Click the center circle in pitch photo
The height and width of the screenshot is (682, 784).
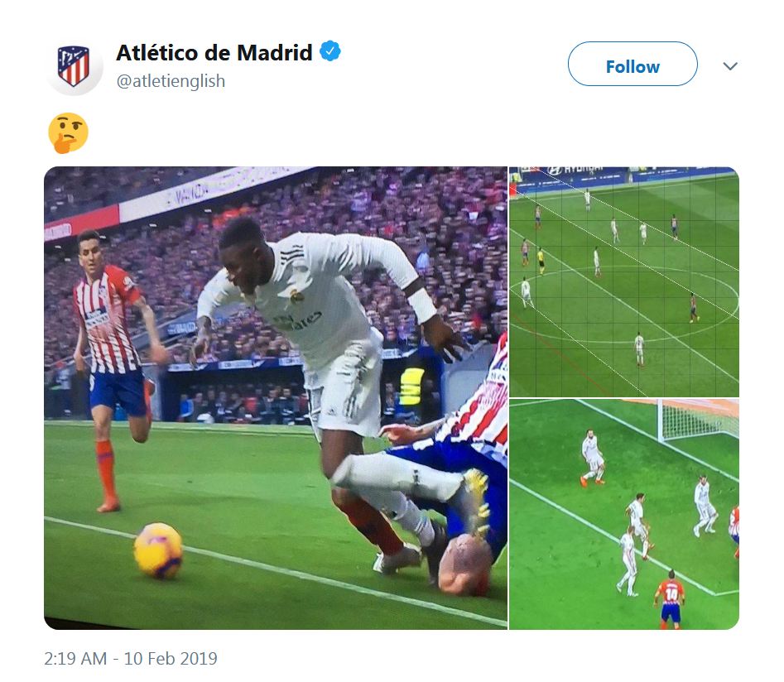624,305
